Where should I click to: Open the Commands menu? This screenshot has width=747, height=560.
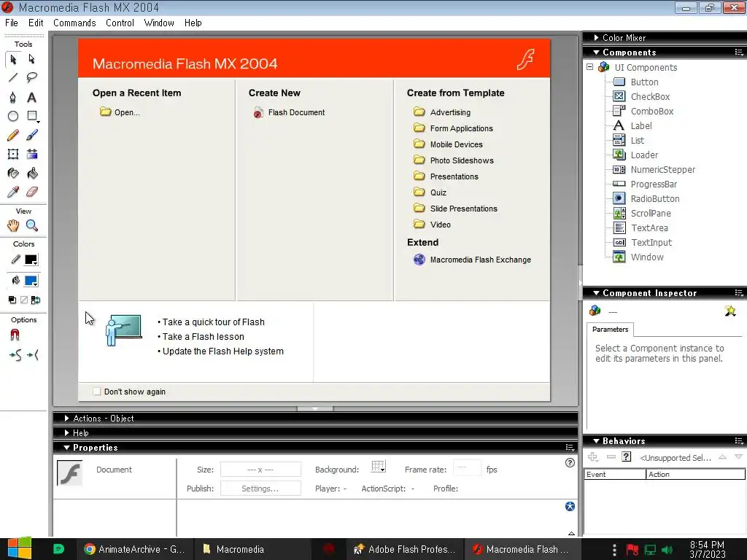point(74,23)
